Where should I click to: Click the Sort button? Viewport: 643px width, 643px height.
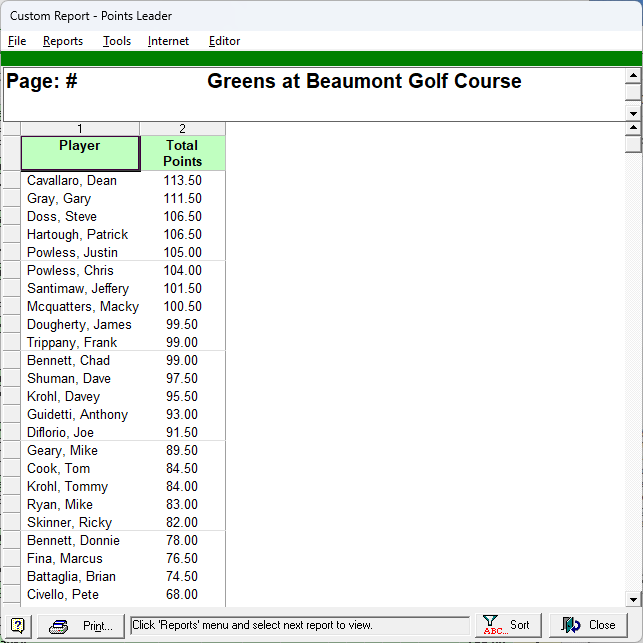pyautogui.click(x=508, y=625)
